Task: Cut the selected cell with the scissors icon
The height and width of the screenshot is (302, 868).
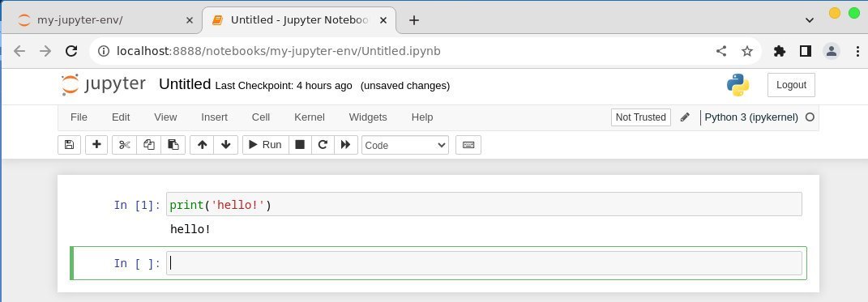Action: pyautogui.click(x=125, y=145)
